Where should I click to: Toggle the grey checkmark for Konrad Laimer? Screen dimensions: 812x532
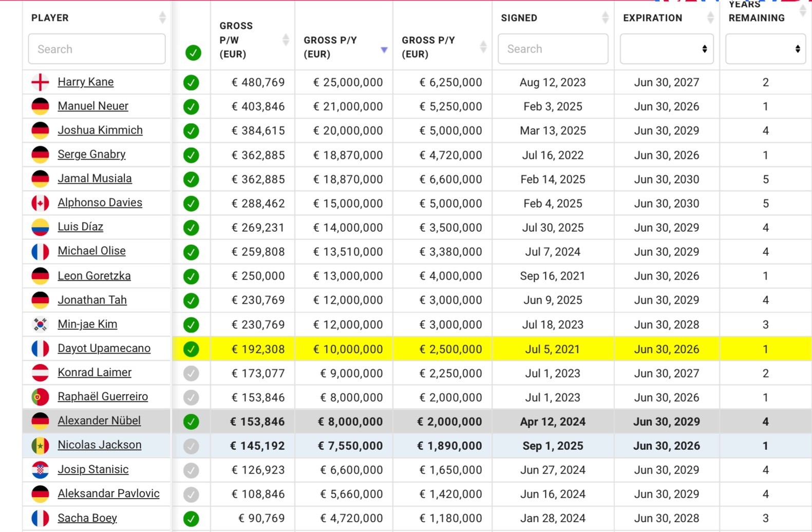pos(191,373)
